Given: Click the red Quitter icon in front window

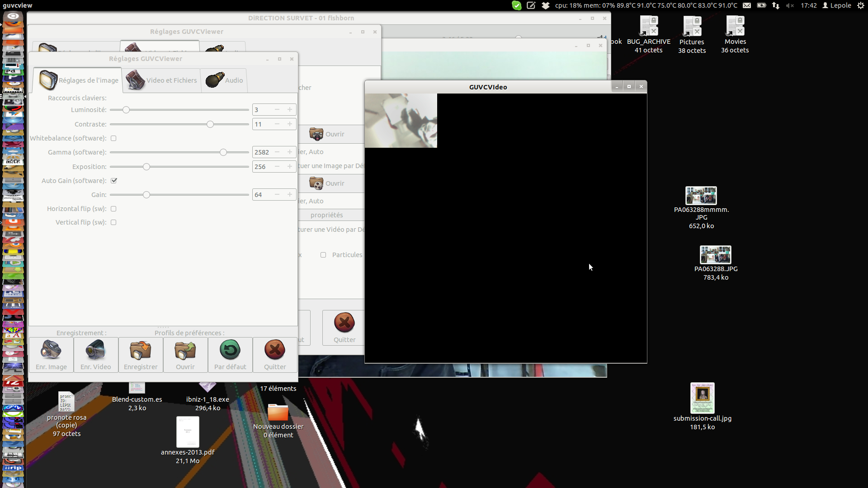Looking at the screenshot, I should 275,350.
